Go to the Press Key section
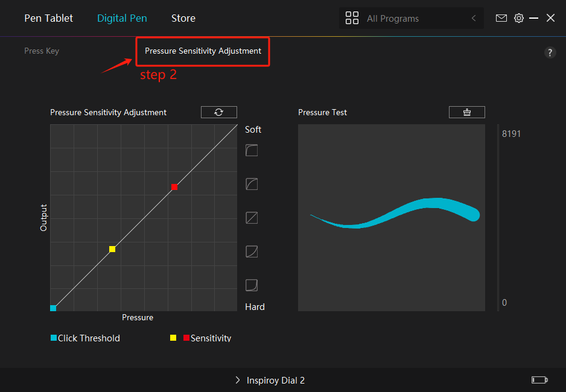 pyautogui.click(x=42, y=51)
